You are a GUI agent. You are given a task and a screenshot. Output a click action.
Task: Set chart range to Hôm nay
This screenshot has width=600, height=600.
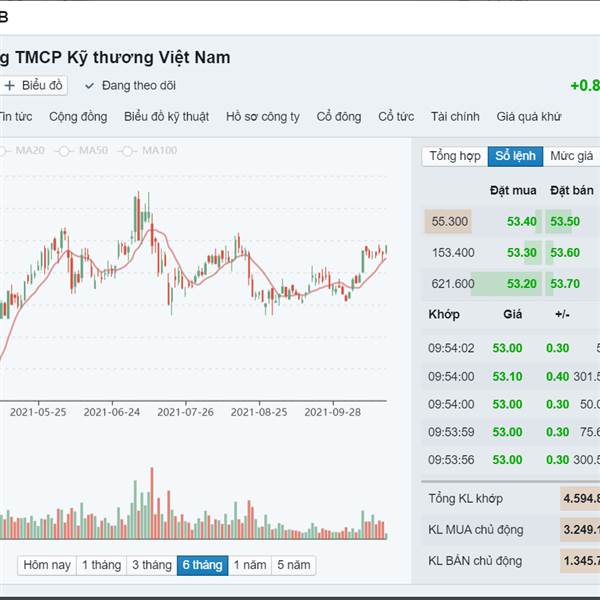click(47, 565)
